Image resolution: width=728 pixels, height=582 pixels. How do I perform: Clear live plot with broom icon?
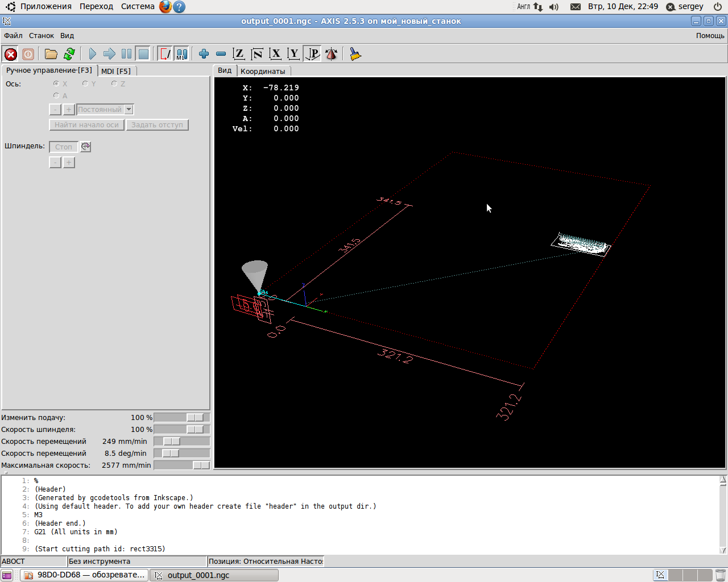pyautogui.click(x=355, y=54)
